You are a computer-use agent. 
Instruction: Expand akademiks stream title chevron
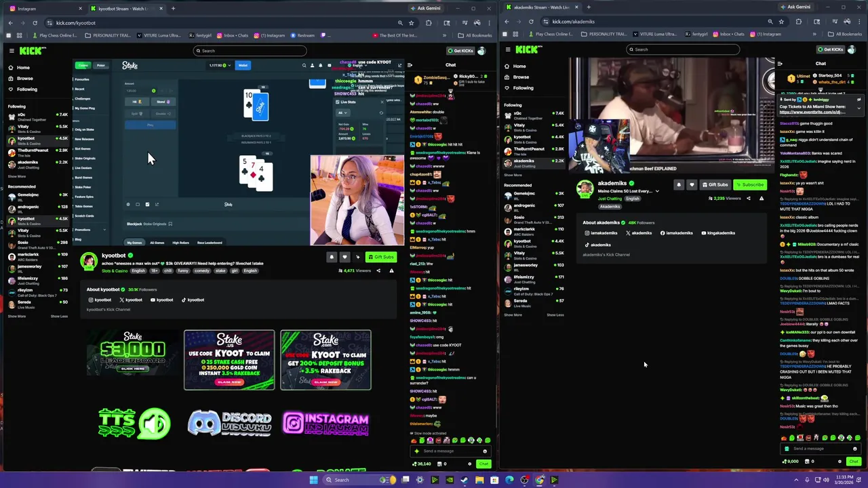pyautogui.click(x=656, y=191)
